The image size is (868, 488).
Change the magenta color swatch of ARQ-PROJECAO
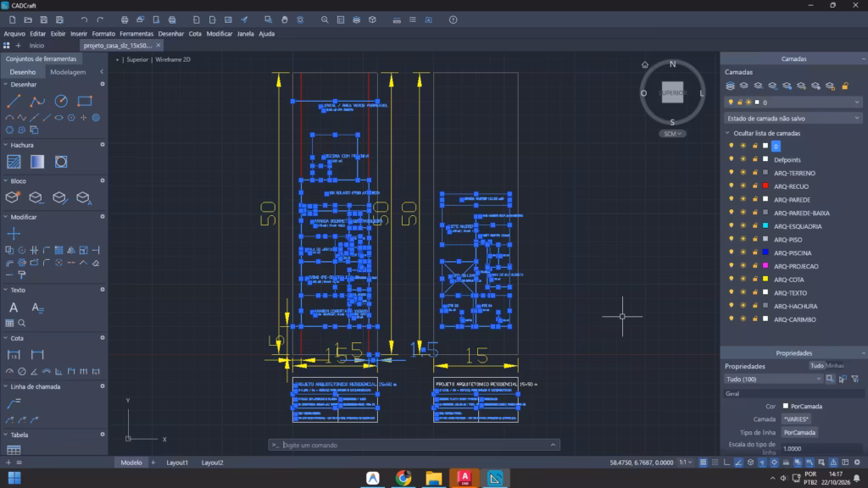pyautogui.click(x=765, y=265)
